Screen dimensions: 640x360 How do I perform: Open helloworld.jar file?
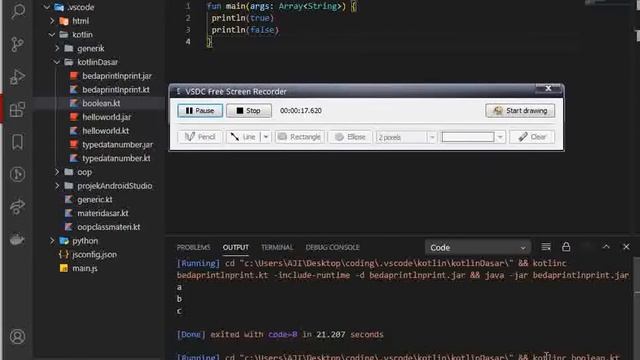pos(107,117)
